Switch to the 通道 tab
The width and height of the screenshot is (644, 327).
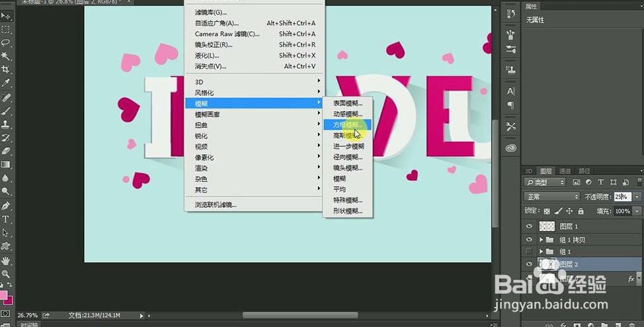coord(565,171)
